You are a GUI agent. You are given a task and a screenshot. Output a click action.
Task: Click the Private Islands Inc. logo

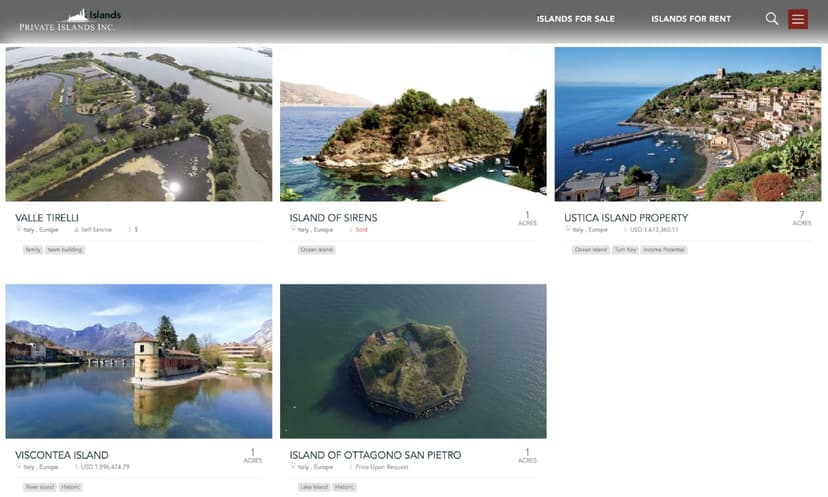70,20
